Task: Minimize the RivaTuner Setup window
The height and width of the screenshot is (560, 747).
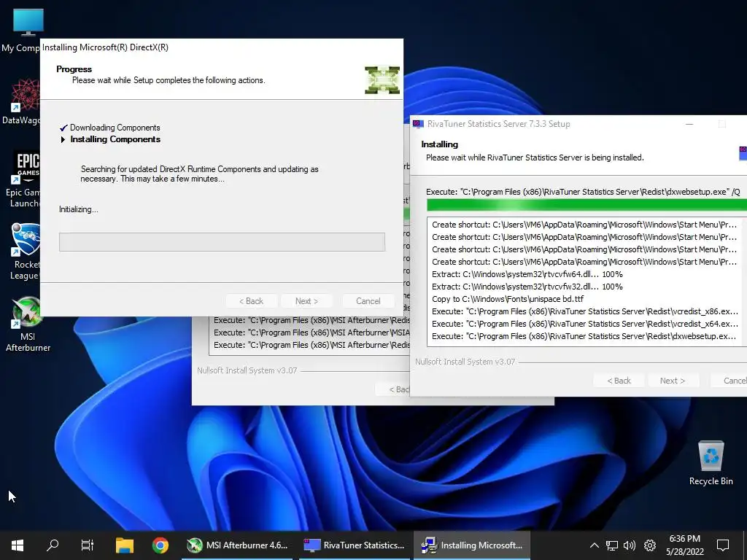Action: point(689,124)
